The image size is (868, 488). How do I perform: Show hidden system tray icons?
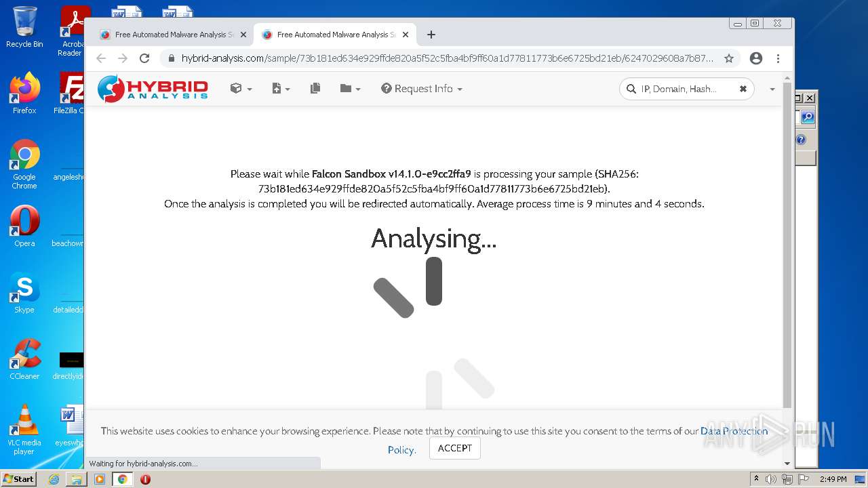(x=756, y=479)
